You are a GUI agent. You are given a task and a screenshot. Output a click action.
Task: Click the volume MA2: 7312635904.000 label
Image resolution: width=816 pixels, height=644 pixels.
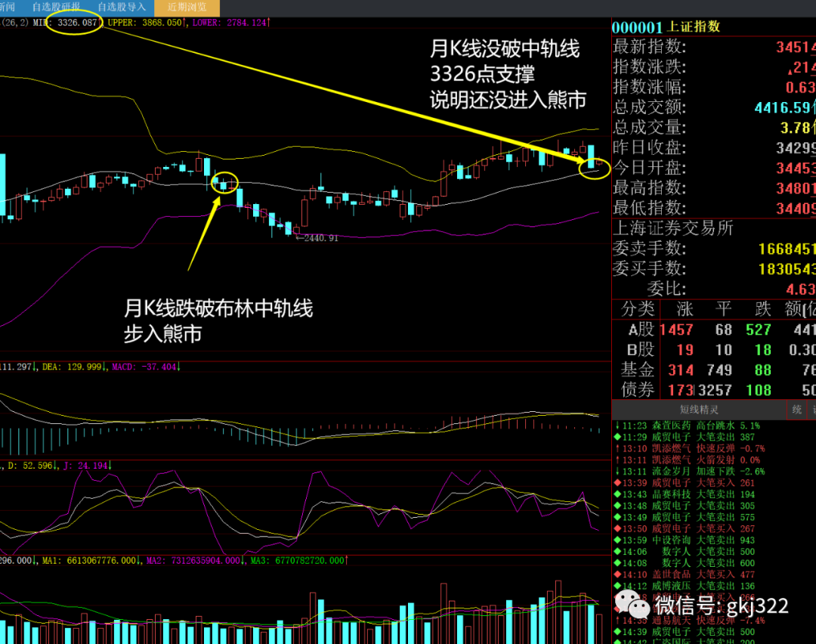(x=193, y=561)
